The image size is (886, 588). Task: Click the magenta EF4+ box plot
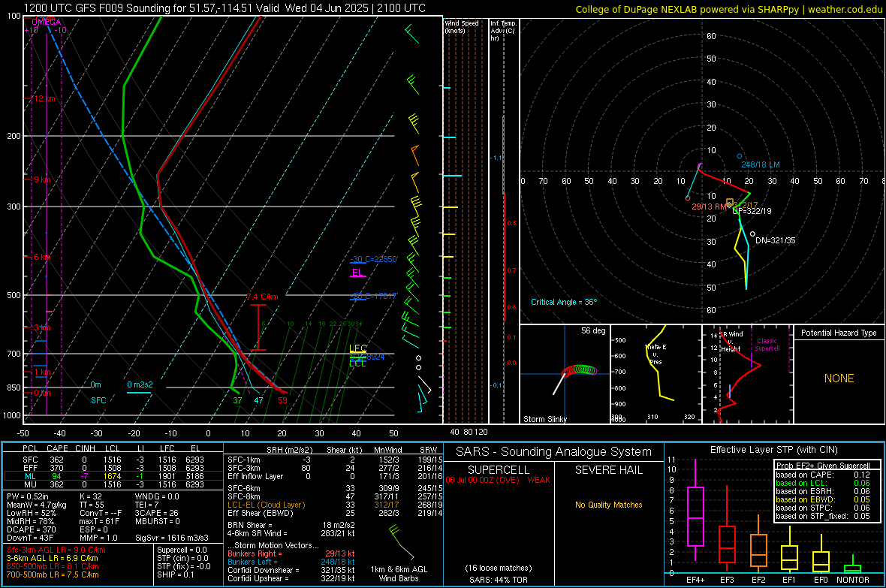click(695, 509)
